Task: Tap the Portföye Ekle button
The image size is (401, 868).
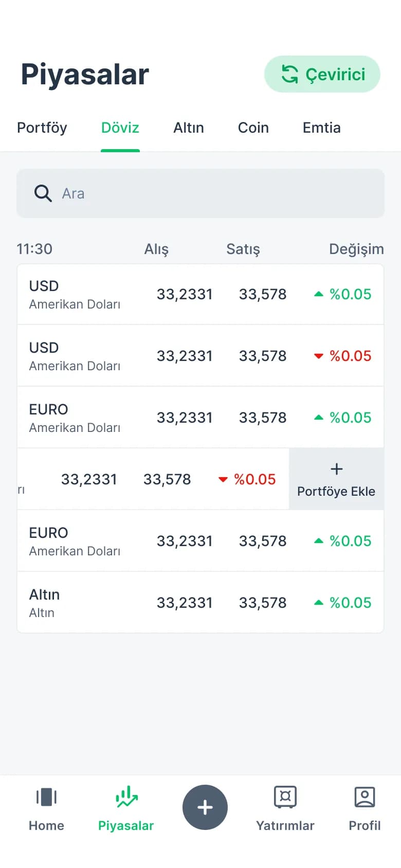Action: [336, 479]
